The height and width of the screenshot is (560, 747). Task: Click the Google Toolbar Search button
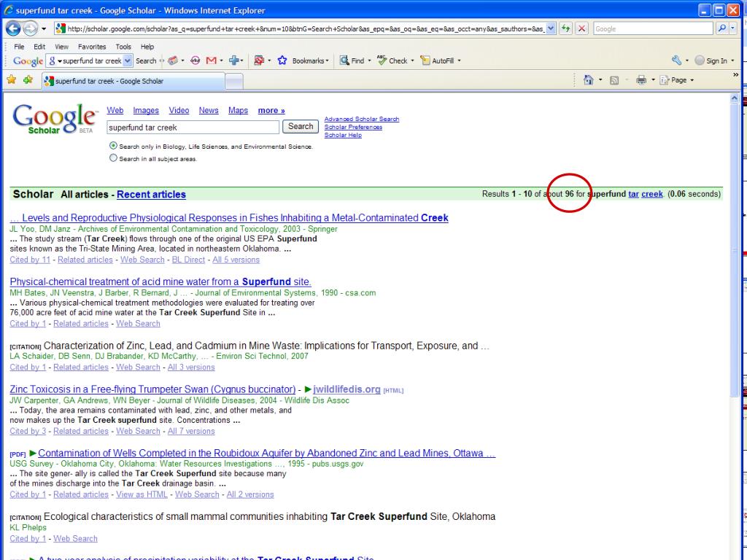146,61
